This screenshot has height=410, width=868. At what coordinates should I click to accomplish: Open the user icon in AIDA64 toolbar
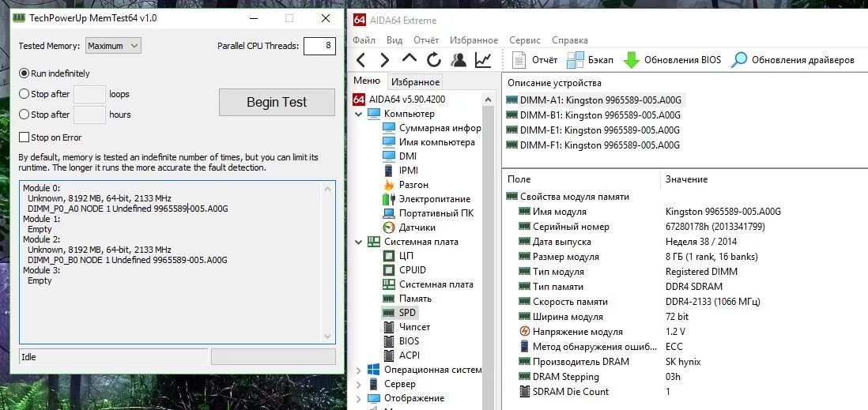click(459, 60)
